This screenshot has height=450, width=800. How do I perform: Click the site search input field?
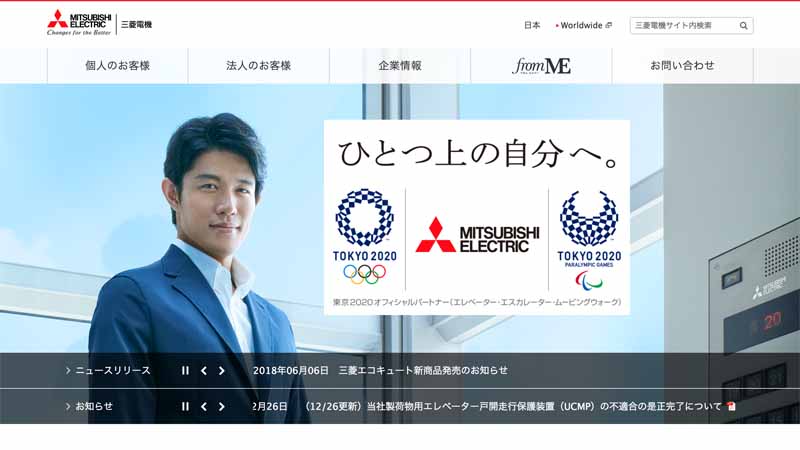point(684,26)
